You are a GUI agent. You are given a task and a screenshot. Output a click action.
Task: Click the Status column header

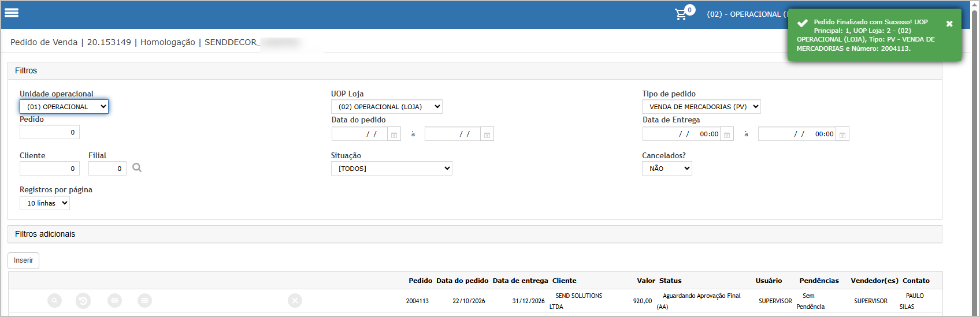[x=670, y=281]
